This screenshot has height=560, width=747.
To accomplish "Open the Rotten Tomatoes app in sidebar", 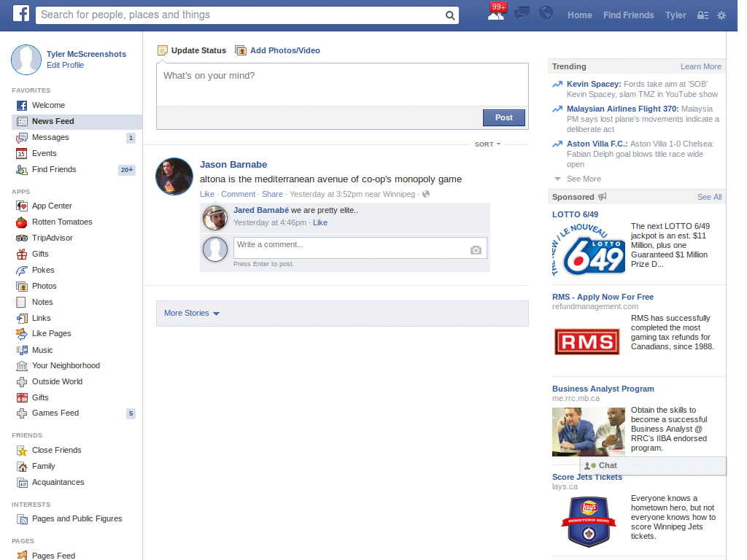I will click(61, 222).
